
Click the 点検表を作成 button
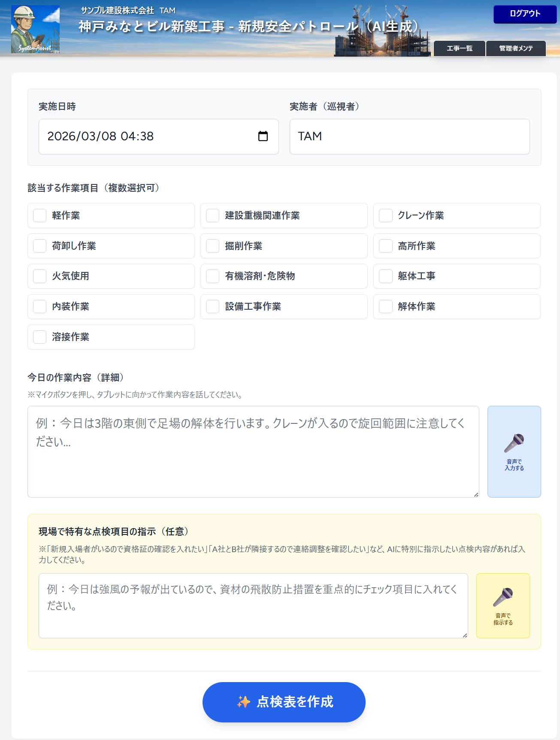(x=284, y=702)
